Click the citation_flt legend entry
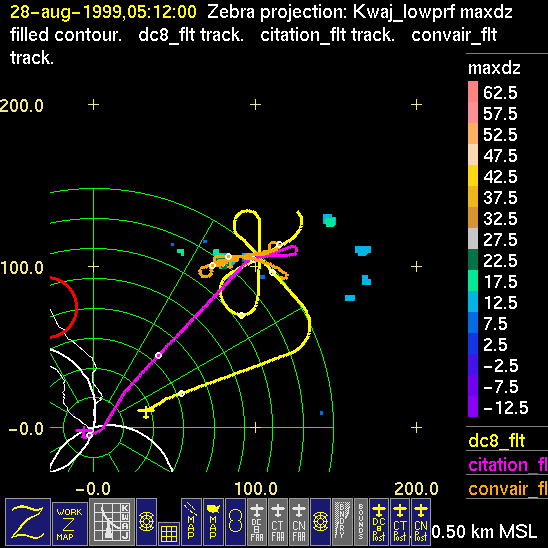 (507, 464)
